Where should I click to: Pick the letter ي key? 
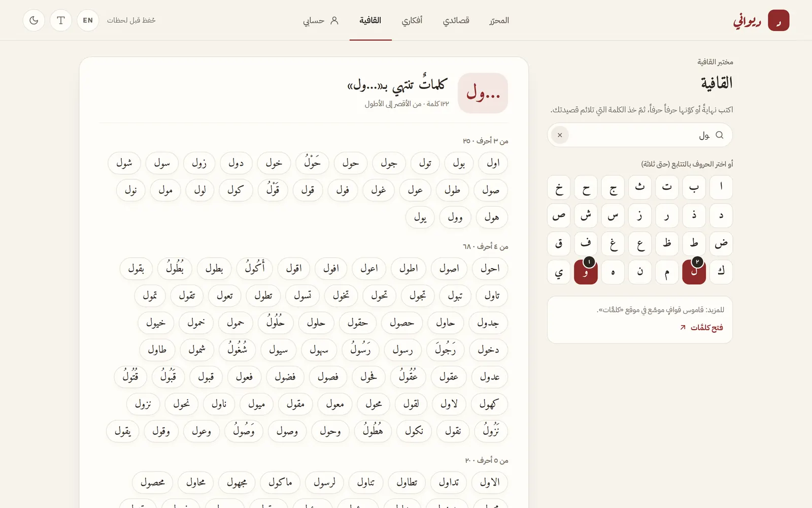pos(559,272)
